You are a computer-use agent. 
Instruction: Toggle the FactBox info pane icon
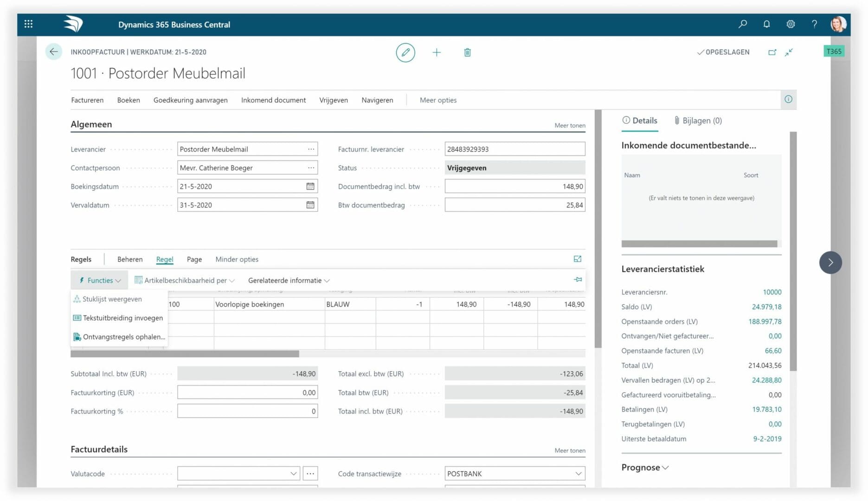788,99
